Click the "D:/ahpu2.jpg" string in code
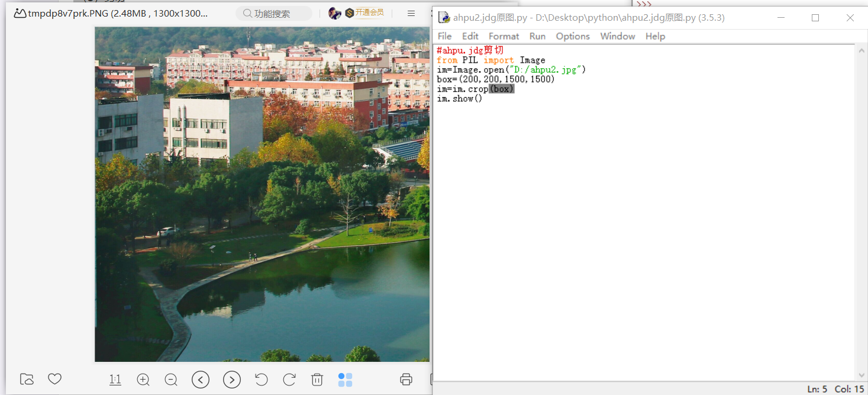The width and height of the screenshot is (868, 395). coord(546,70)
